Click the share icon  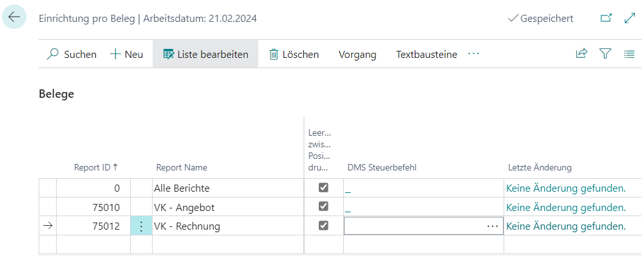(582, 54)
